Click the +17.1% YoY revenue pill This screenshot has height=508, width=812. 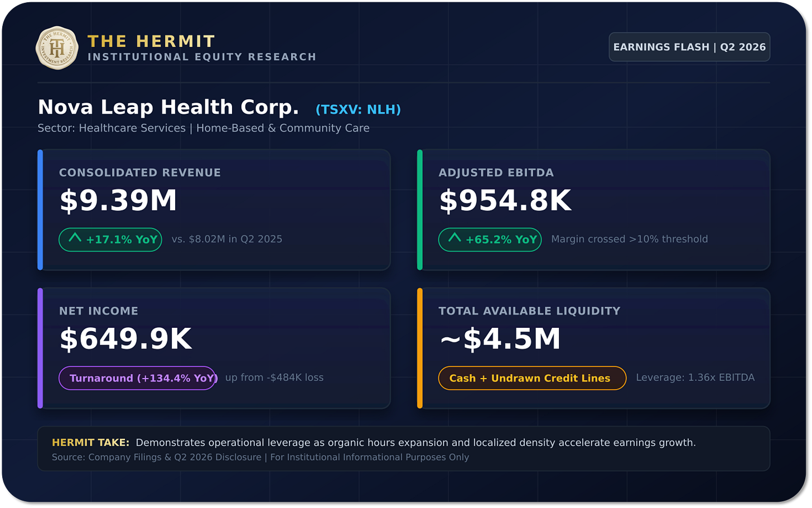pos(110,240)
